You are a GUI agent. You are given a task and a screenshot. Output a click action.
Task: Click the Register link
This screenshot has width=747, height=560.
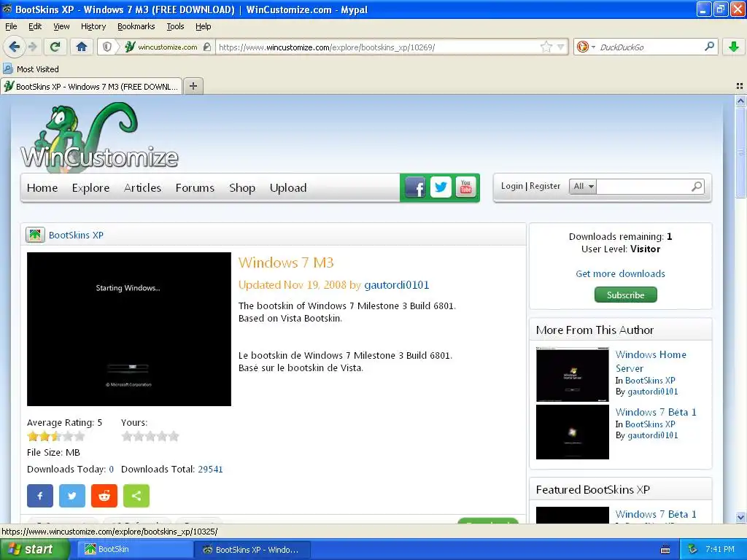544,186
